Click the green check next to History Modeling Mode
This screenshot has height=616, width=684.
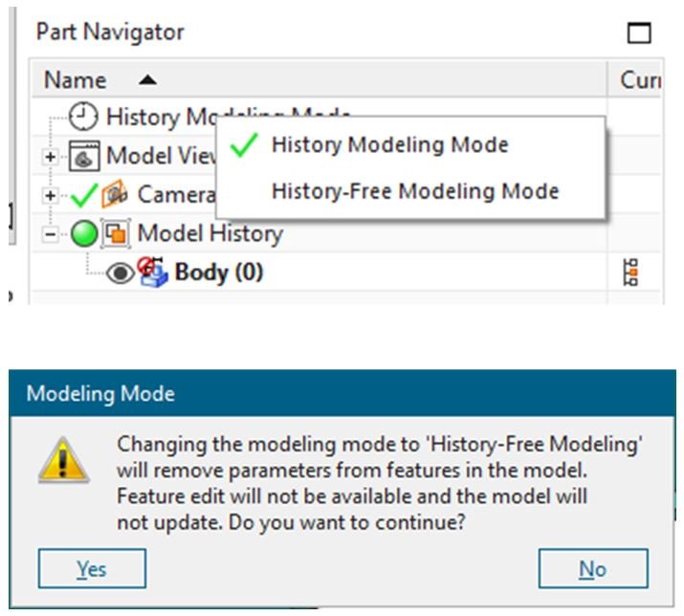tap(244, 145)
